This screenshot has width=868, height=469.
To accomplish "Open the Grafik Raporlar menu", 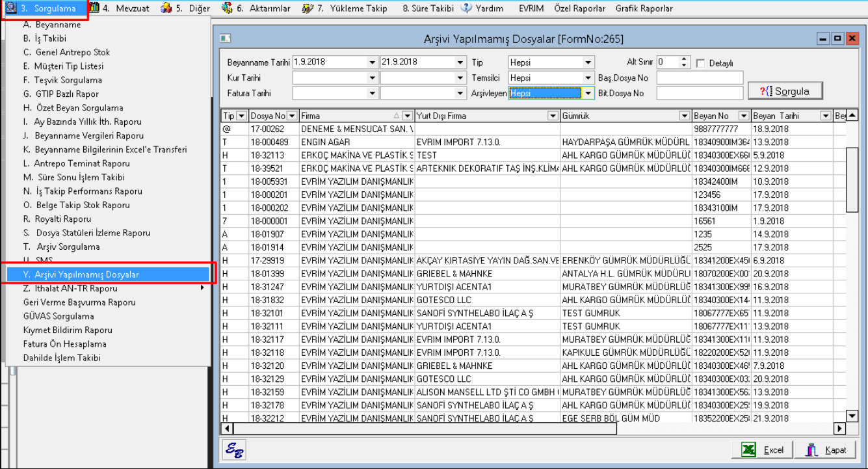I will [x=644, y=8].
